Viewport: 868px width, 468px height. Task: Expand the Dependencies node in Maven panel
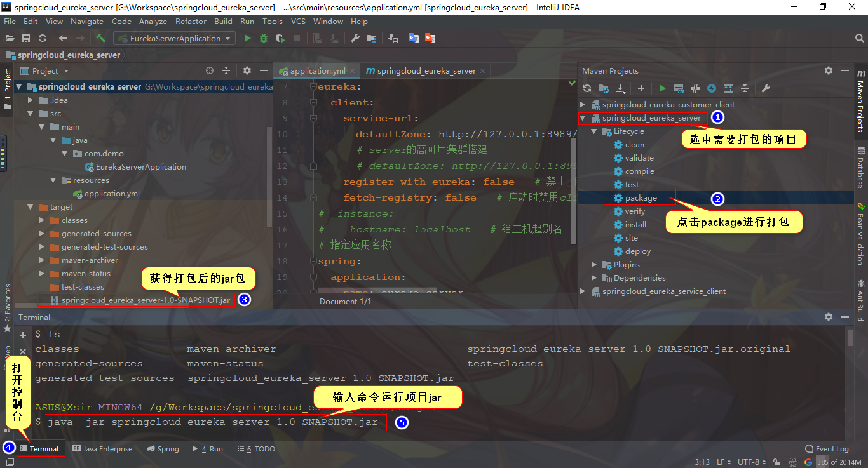pyautogui.click(x=595, y=278)
